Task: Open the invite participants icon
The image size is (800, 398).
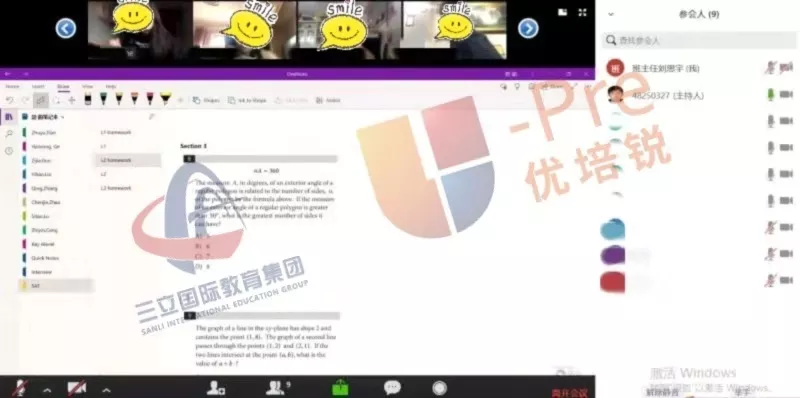Action: pyautogui.click(x=216, y=388)
